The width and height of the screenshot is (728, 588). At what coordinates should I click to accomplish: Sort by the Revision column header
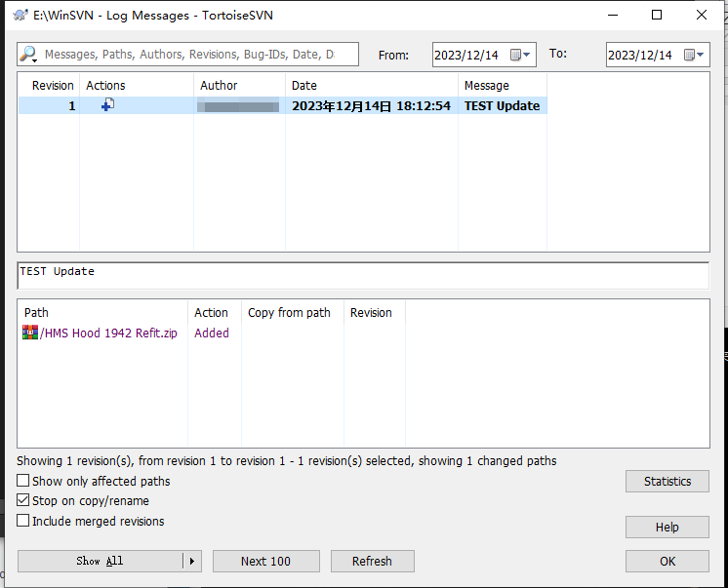pyautogui.click(x=53, y=86)
